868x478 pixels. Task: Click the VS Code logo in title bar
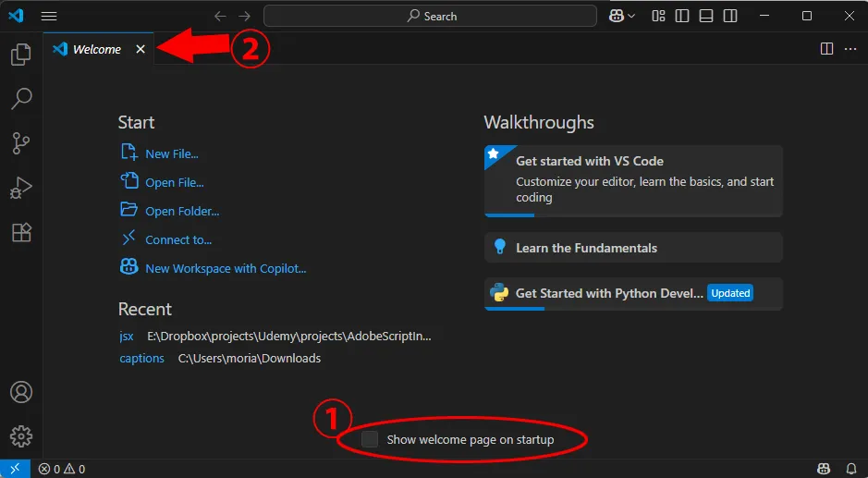pos(16,16)
